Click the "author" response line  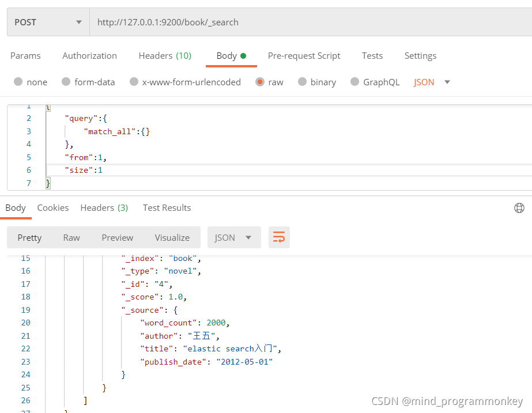(x=180, y=336)
